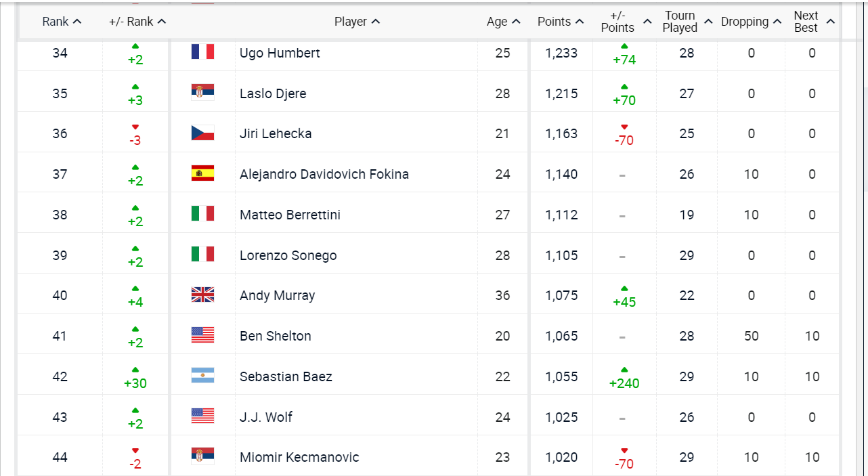Sort by the Age column header
This screenshot has width=868, height=476.
[503, 22]
